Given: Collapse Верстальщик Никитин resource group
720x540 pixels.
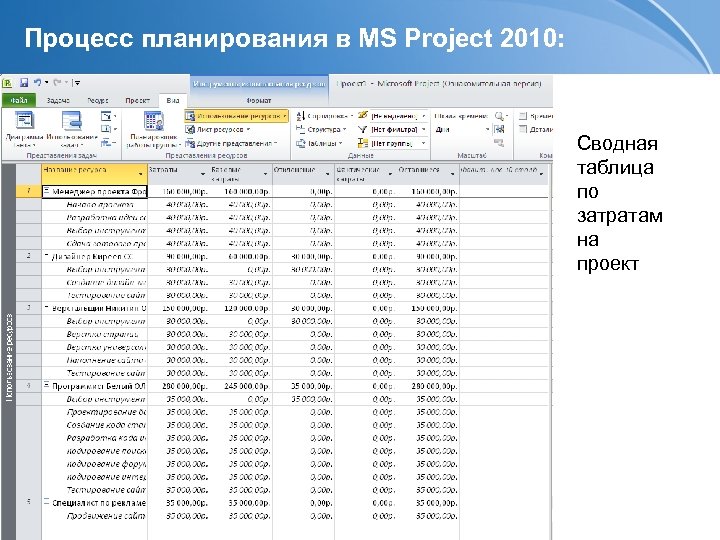Looking at the screenshot, I should (x=46, y=308).
